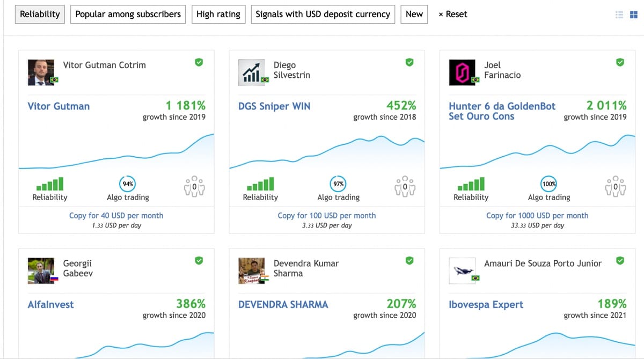Click the Vitor Gutman growth chart
This screenshot has height=359, width=644.
point(116,151)
